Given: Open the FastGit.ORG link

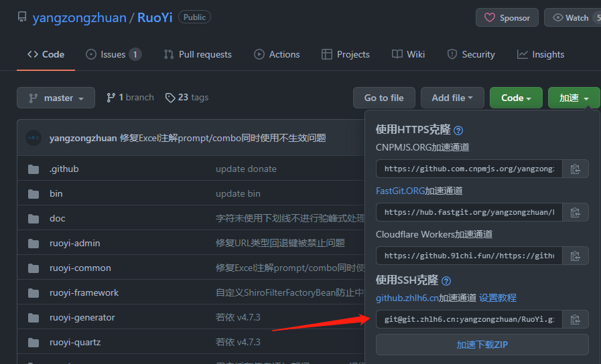Looking at the screenshot, I should pyautogui.click(x=400, y=191).
